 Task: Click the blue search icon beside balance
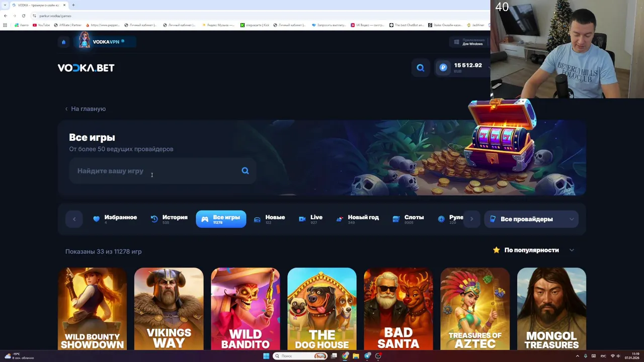click(420, 67)
